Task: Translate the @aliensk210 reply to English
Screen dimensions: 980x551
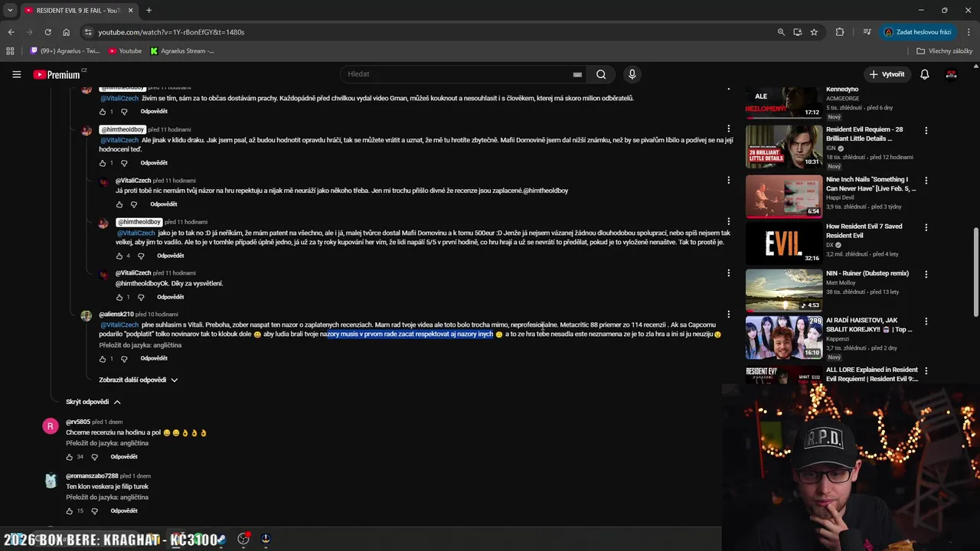Action: [x=140, y=345]
